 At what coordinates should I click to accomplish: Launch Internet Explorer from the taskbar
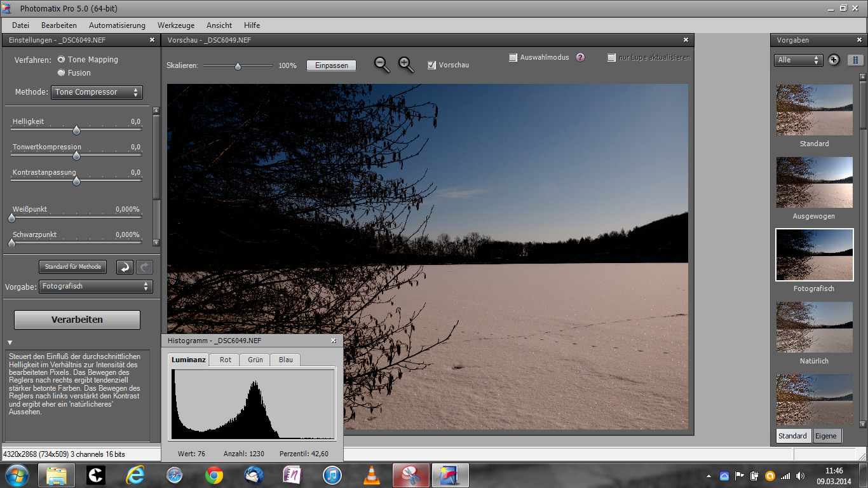135,475
